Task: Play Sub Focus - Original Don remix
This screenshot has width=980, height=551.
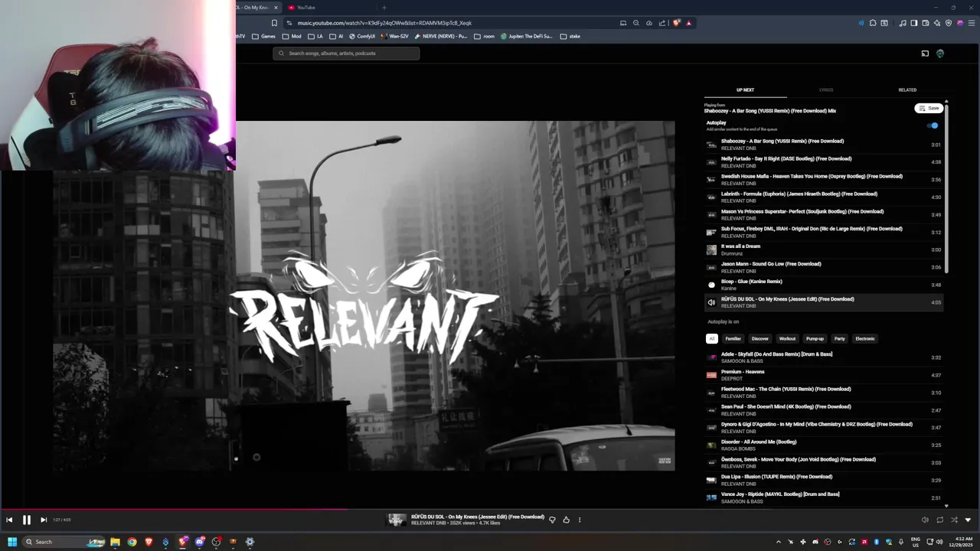Action: click(x=824, y=232)
